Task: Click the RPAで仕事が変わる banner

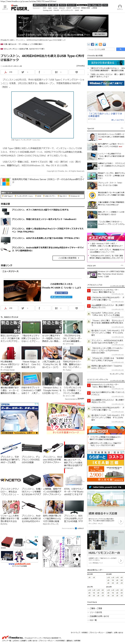Action: pyautogui.click(x=106, y=63)
